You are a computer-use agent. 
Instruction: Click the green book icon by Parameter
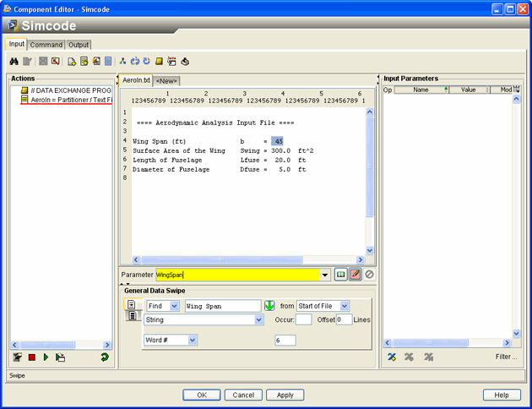tap(340, 275)
